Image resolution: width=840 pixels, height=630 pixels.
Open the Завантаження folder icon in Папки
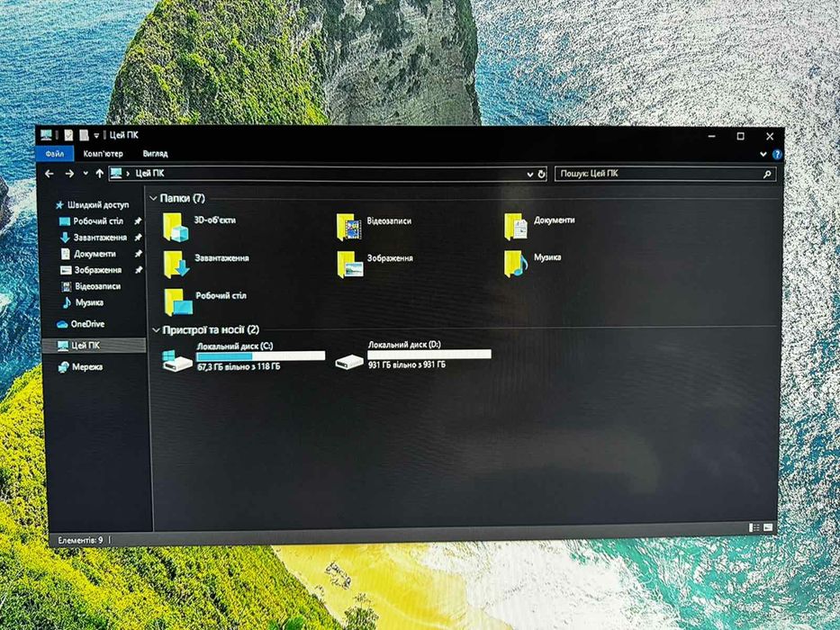click(176, 264)
